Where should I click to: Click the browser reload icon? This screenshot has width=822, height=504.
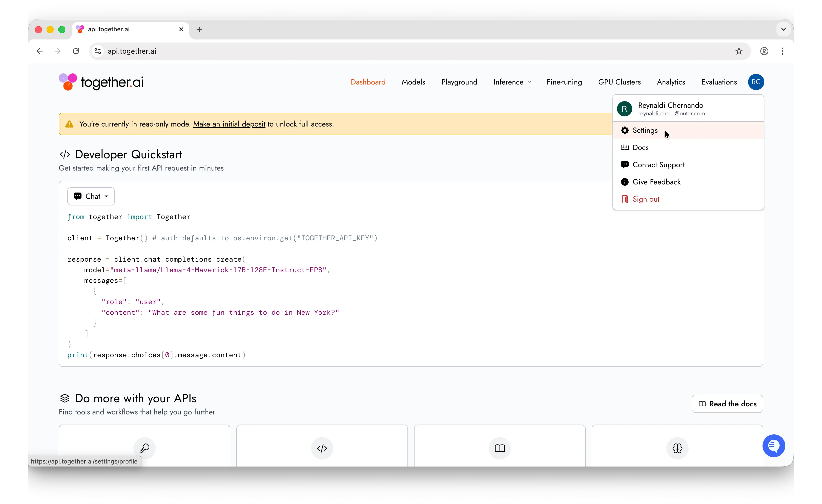point(76,51)
